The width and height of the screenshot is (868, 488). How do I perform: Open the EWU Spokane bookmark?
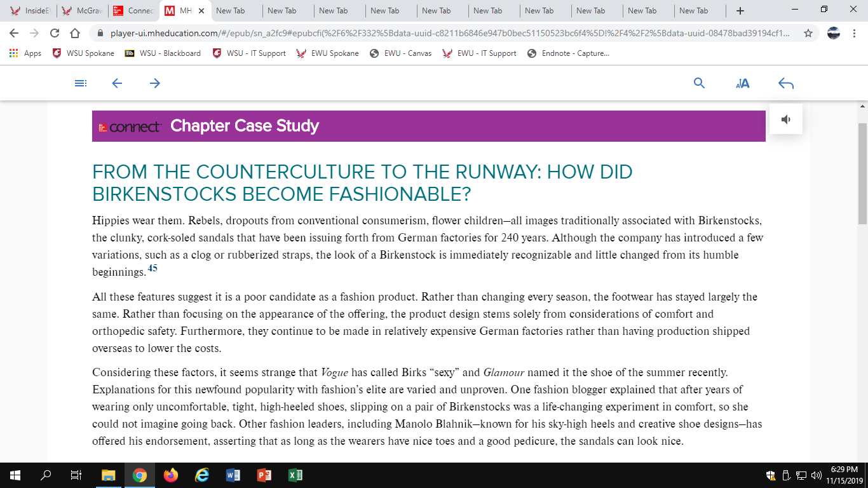[327, 53]
